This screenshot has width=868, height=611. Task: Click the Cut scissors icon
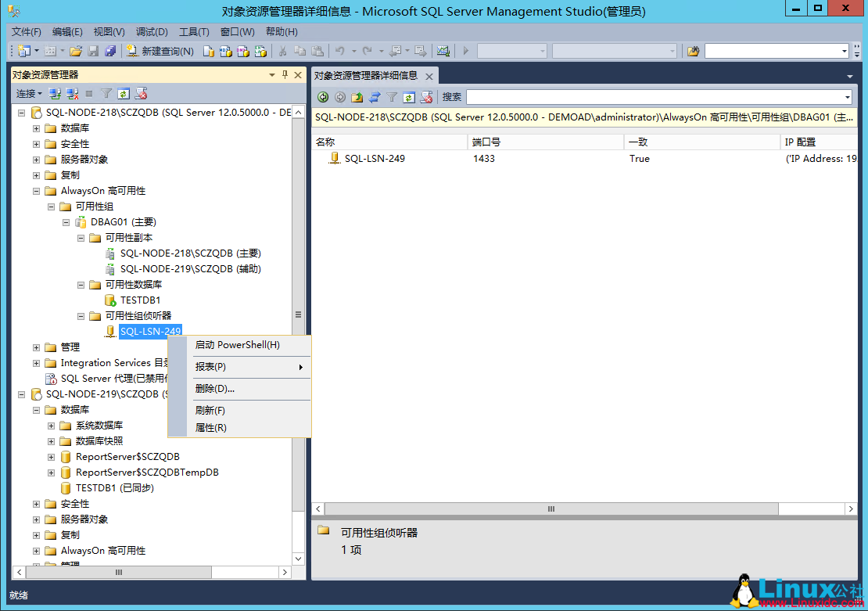[x=282, y=50]
